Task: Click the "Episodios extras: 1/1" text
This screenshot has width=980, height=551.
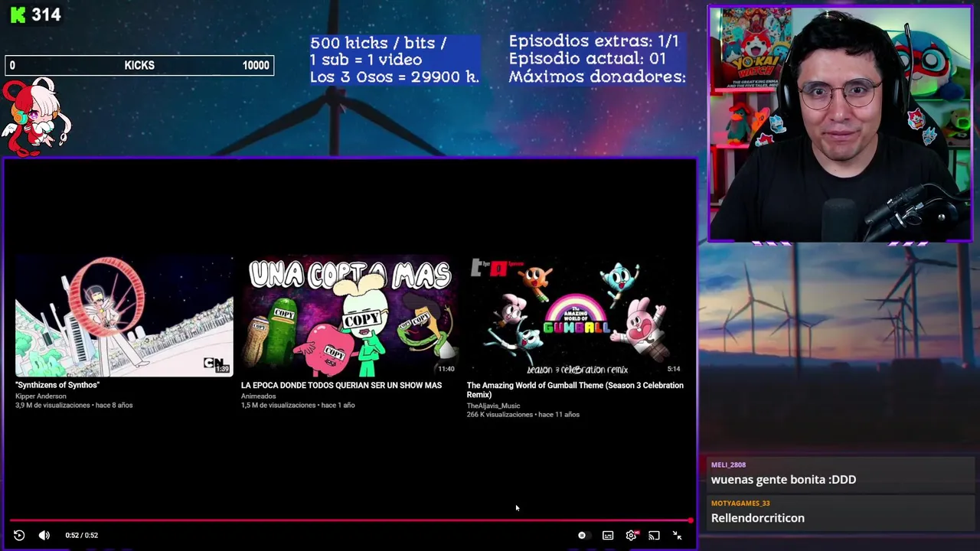Action: [x=593, y=41]
